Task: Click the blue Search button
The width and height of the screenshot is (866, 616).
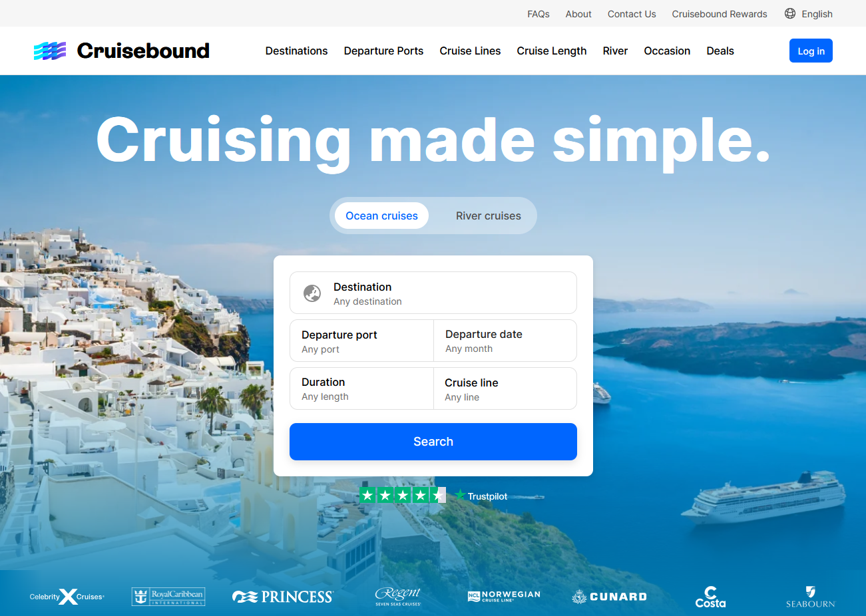Action: click(433, 442)
